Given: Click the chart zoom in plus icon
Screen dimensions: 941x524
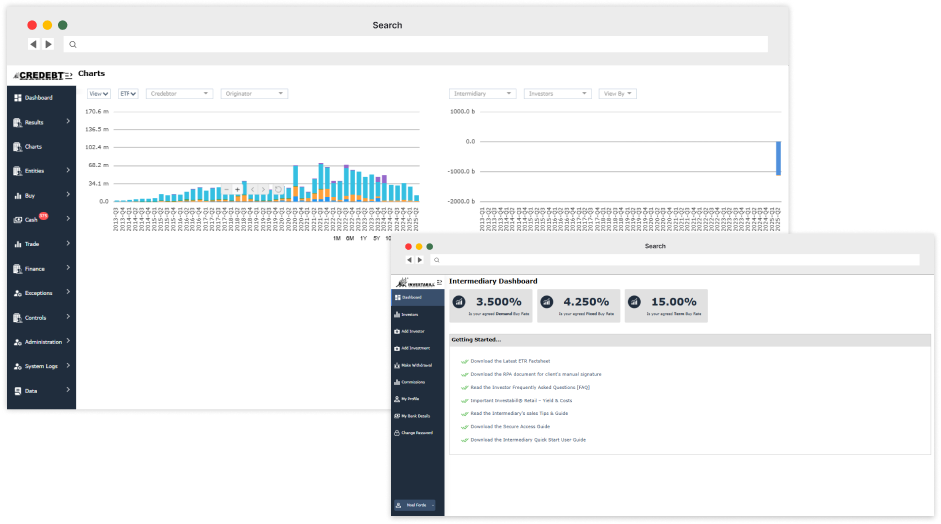Looking at the screenshot, I should coord(238,190).
